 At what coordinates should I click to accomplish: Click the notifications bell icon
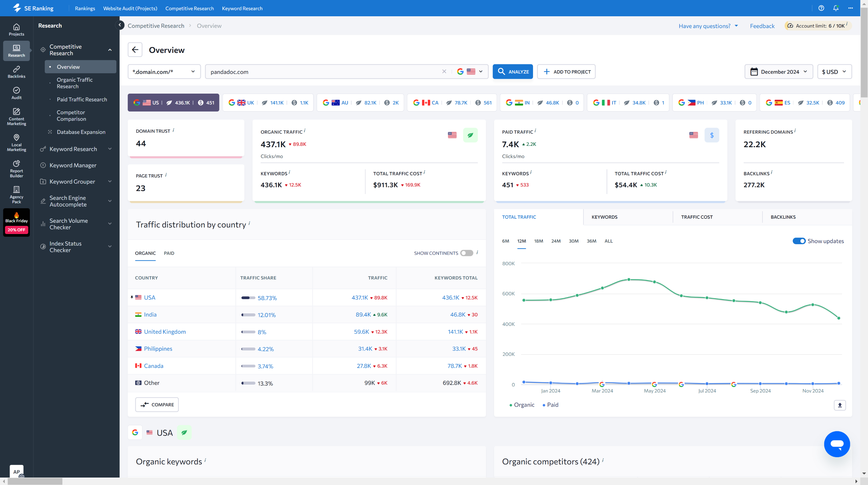coord(835,8)
